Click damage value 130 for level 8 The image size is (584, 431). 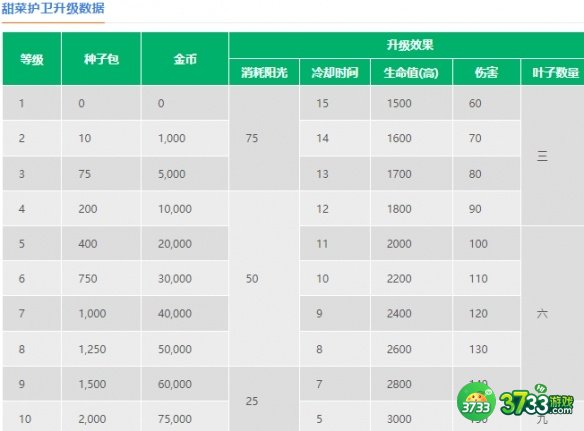point(486,349)
